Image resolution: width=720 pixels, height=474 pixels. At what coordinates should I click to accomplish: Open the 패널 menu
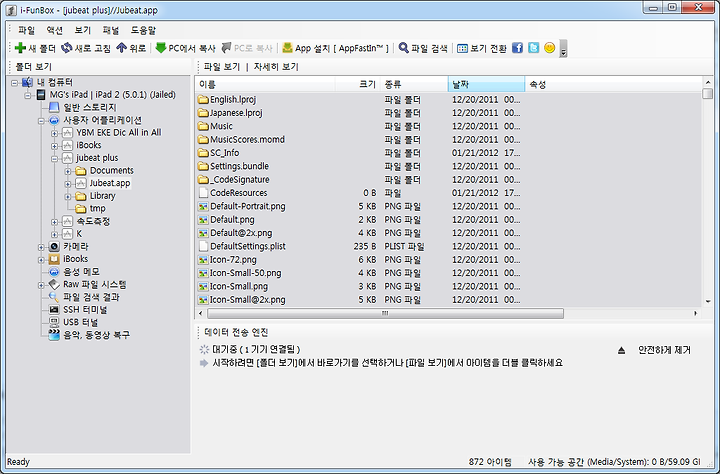pos(111,30)
